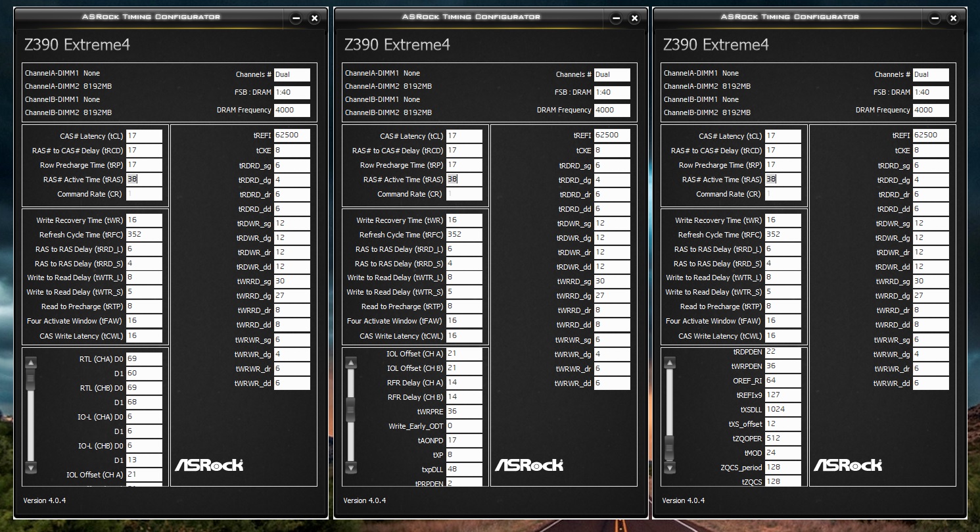Click the scroll-down arrow beside the RFR Delay list
Screen dimensions: 980x532
coord(351,468)
